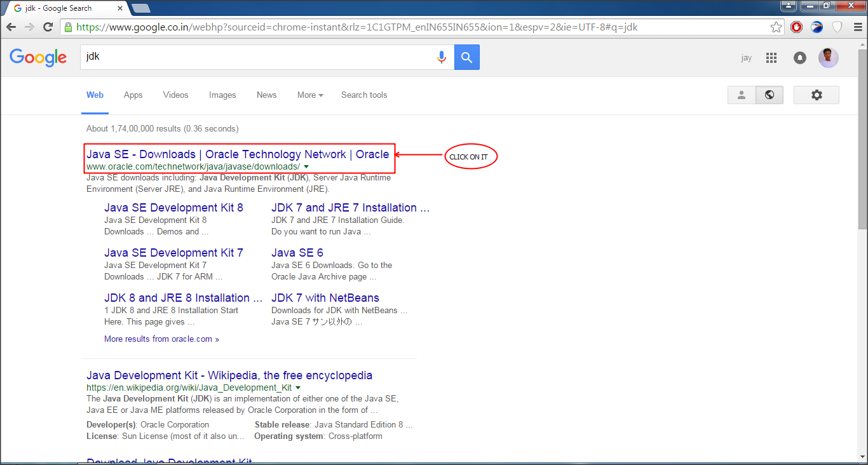Show private results with the person icon
The width and height of the screenshot is (868, 465).
[x=742, y=95]
